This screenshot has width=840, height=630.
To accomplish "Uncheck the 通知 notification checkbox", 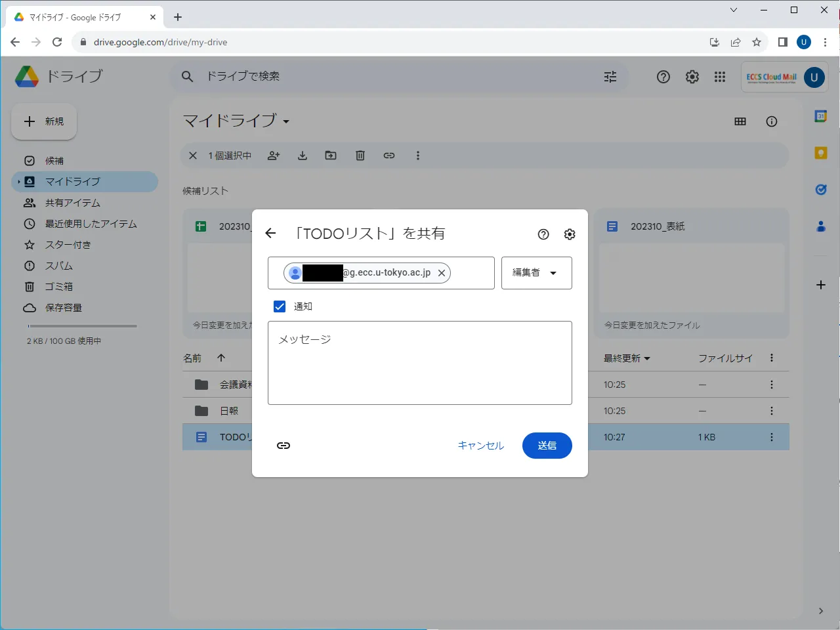I will pyautogui.click(x=280, y=306).
